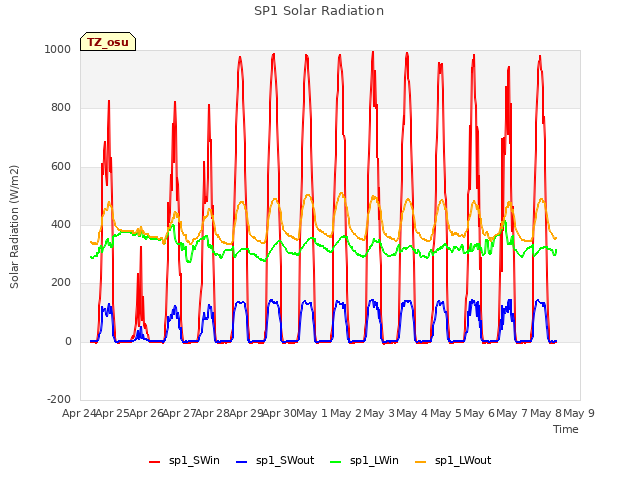Click the chart title SP1 Solar Radiation
This screenshot has height=480, width=640.
(x=319, y=11)
